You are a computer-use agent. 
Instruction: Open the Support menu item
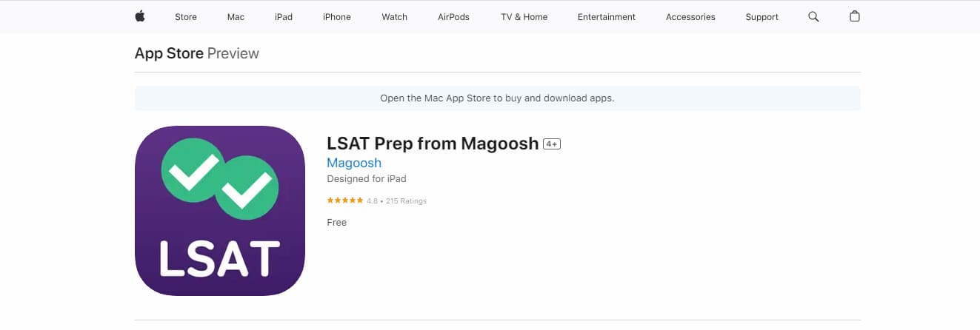coord(761,17)
